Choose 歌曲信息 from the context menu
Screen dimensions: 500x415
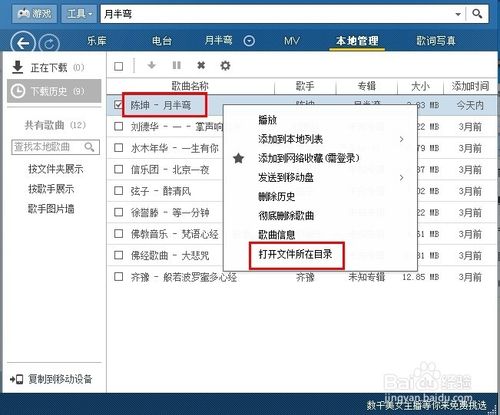click(x=277, y=235)
